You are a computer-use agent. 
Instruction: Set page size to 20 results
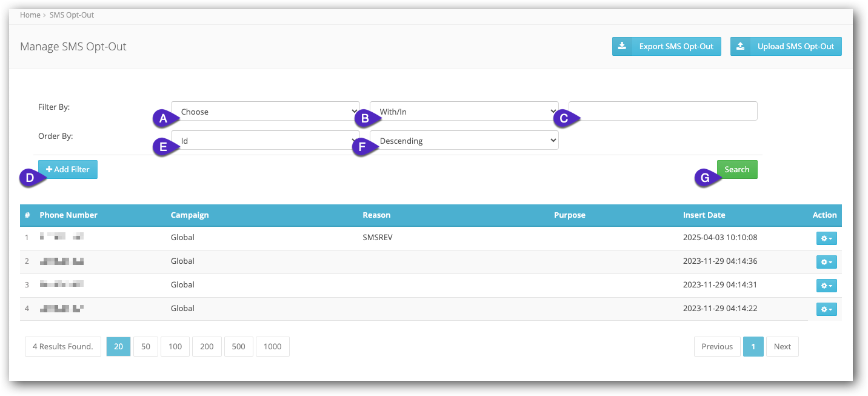[x=118, y=346]
